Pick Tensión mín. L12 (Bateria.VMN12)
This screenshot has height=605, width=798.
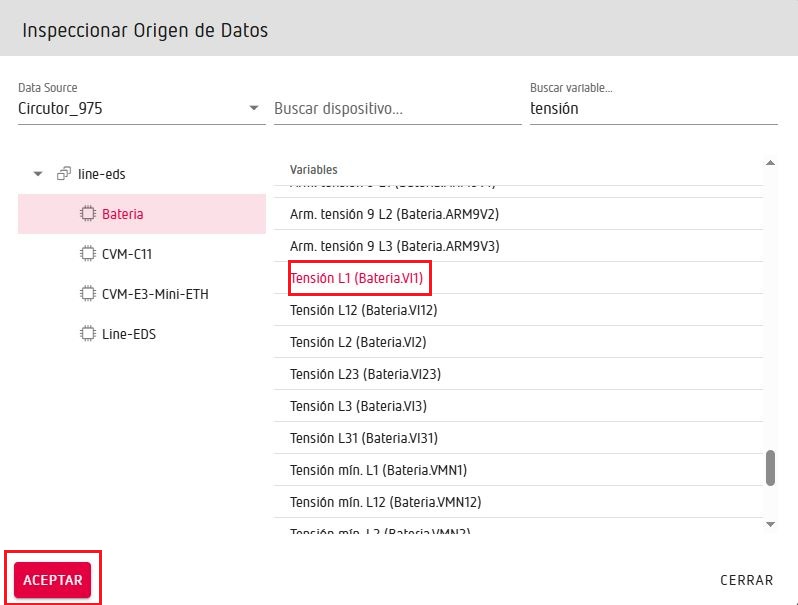pyautogui.click(x=518, y=502)
